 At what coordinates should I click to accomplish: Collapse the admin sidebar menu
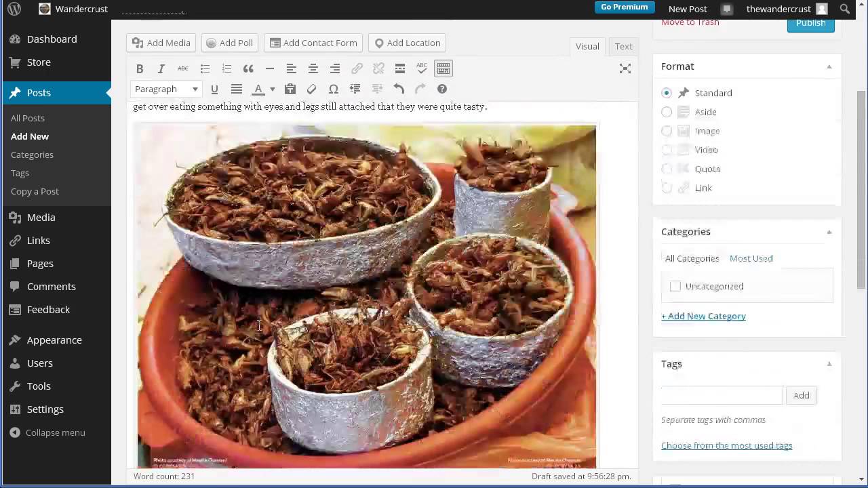[47, 432]
